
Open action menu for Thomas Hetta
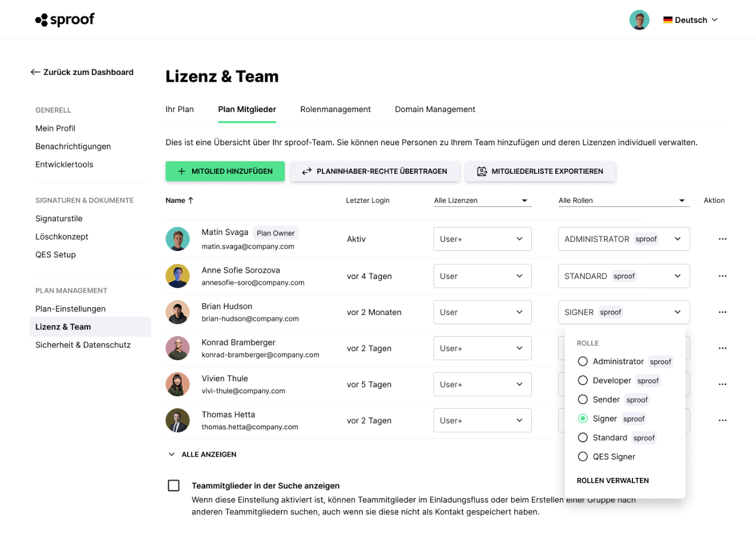pyautogui.click(x=722, y=420)
